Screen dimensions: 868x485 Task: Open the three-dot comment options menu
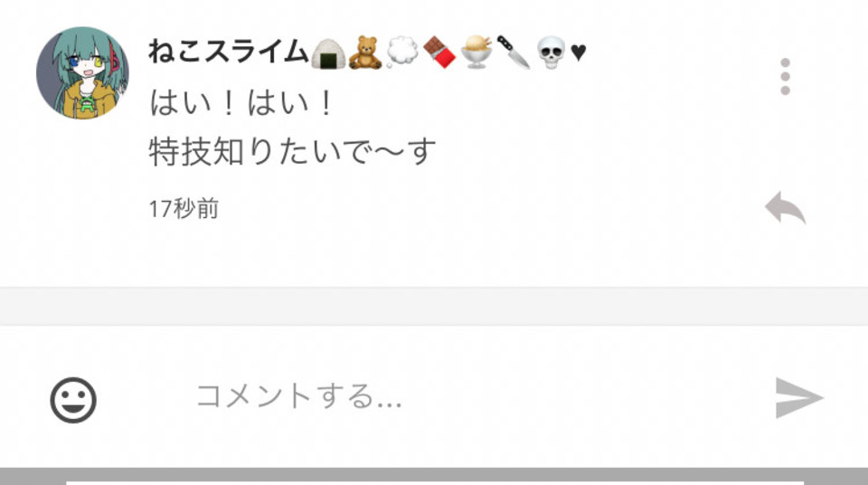pos(785,77)
